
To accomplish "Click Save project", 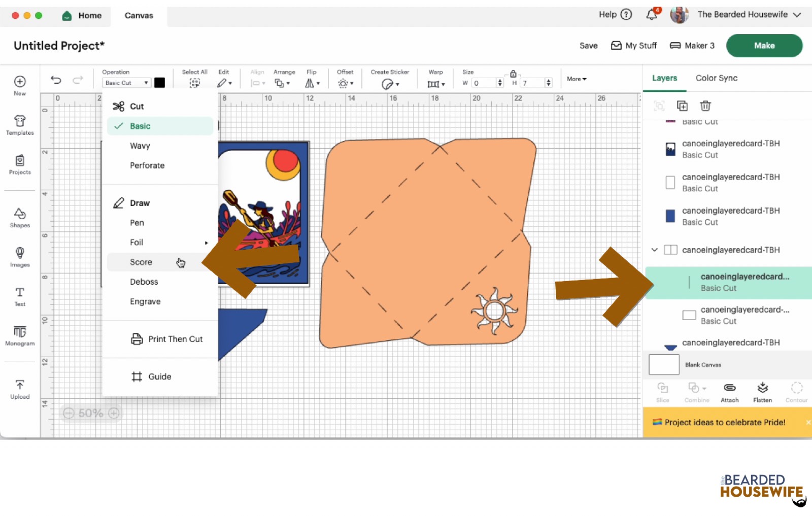I will pos(589,46).
